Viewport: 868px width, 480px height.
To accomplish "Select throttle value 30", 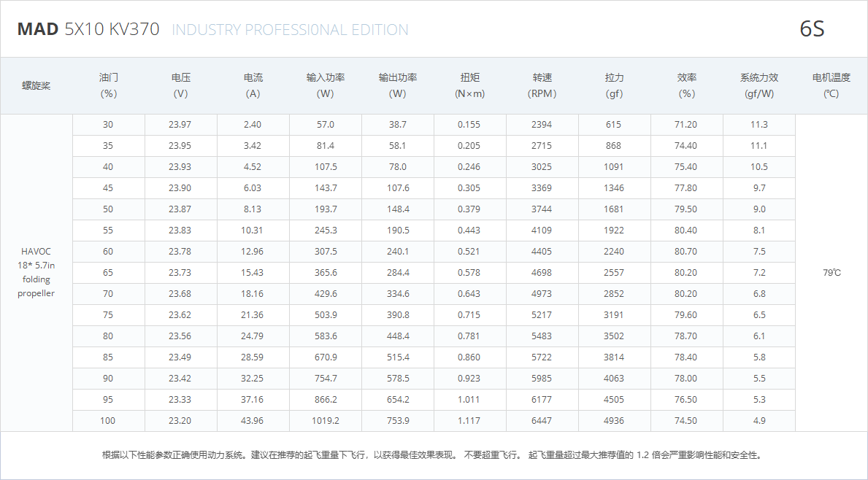I will coord(108,125).
